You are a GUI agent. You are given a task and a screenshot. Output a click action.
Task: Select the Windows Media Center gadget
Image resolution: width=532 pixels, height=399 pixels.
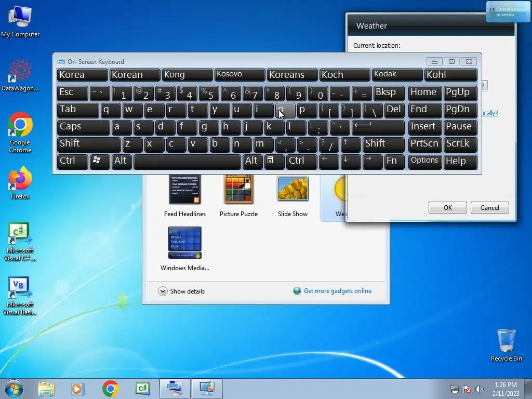point(185,249)
